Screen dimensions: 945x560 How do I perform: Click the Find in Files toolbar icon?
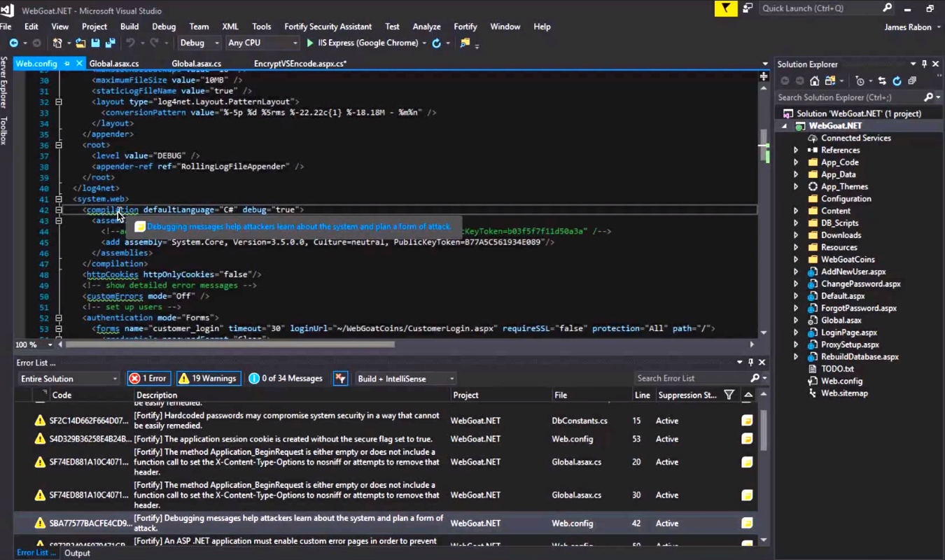pyautogui.click(x=465, y=43)
